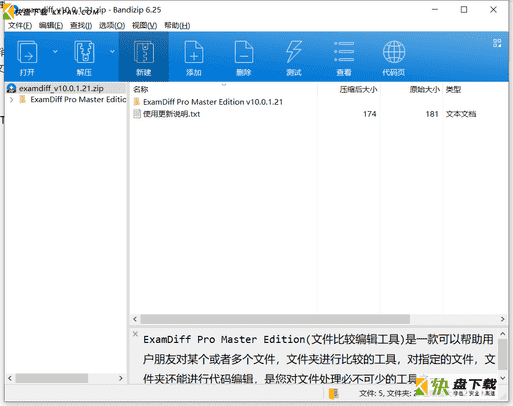The height and width of the screenshot is (406, 513).
Task: Click the View (查看) list icon
Action: tap(344, 52)
